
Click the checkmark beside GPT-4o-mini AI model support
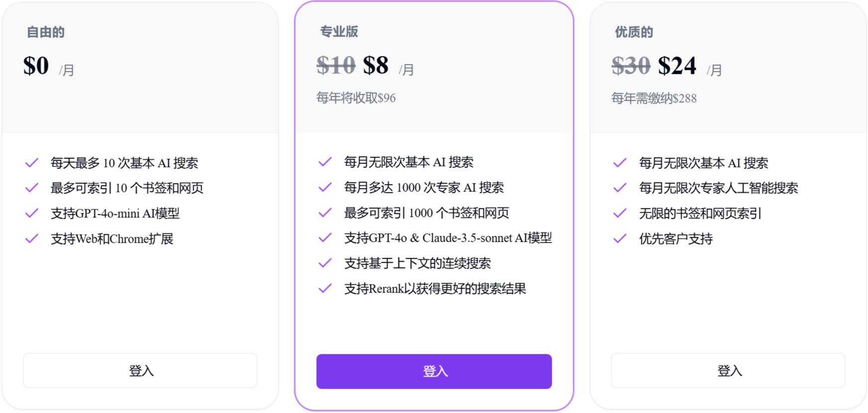(32, 213)
